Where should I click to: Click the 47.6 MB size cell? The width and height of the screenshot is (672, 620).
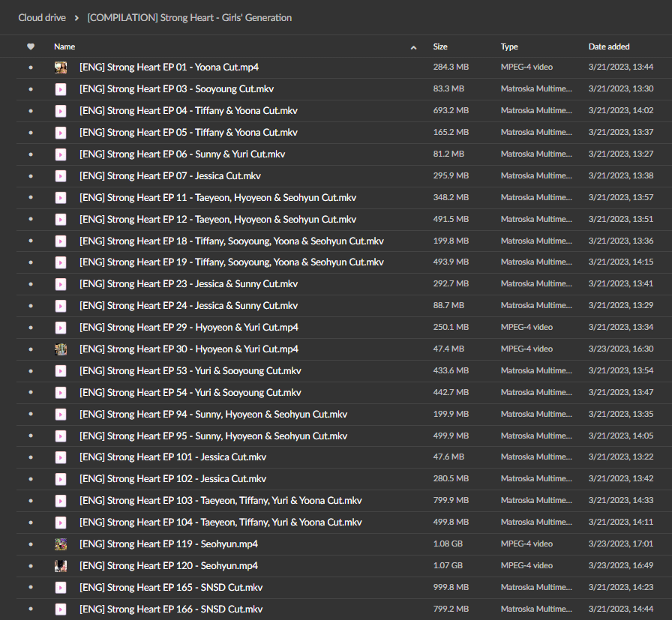point(448,457)
